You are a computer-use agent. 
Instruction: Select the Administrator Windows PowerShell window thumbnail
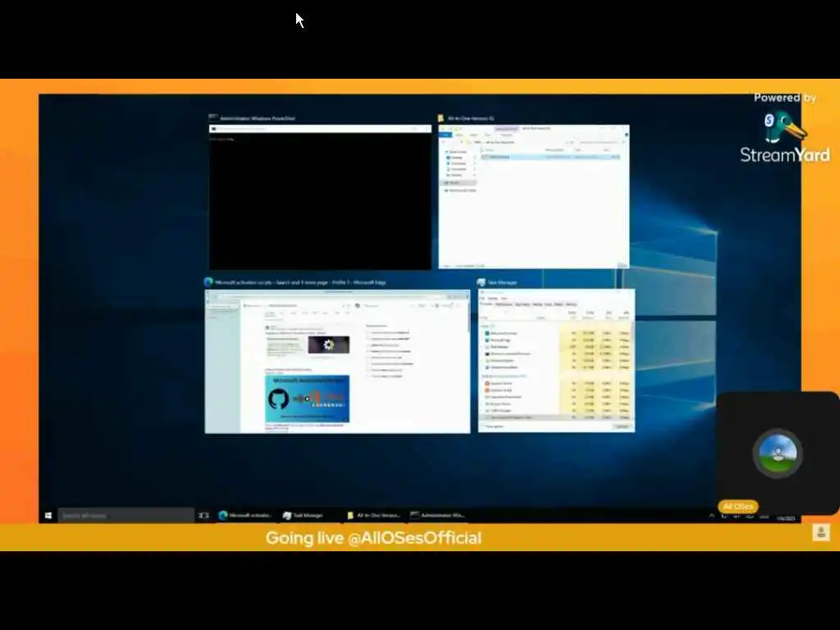pos(320,197)
